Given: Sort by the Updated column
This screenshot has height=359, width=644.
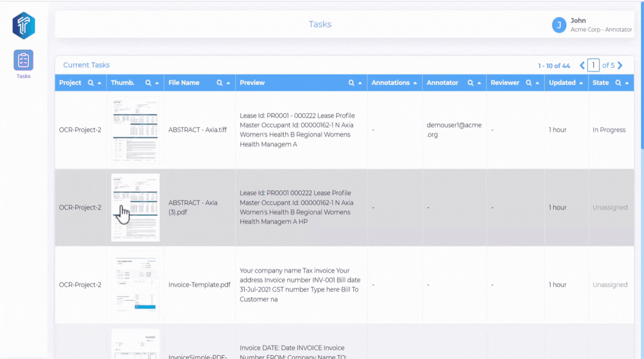Looking at the screenshot, I should (x=581, y=83).
